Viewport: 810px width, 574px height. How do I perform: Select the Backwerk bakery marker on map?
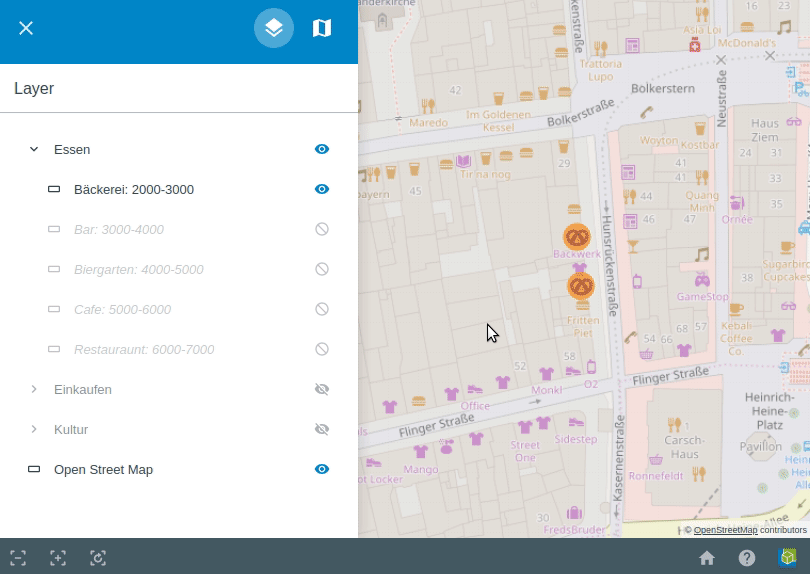pyautogui.click(x=577, y=237)
